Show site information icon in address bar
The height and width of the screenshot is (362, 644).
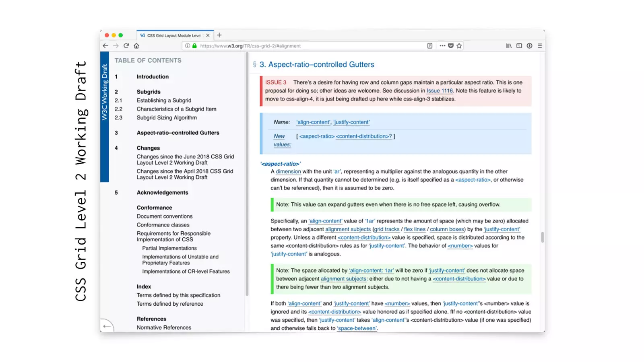(188, 46)
